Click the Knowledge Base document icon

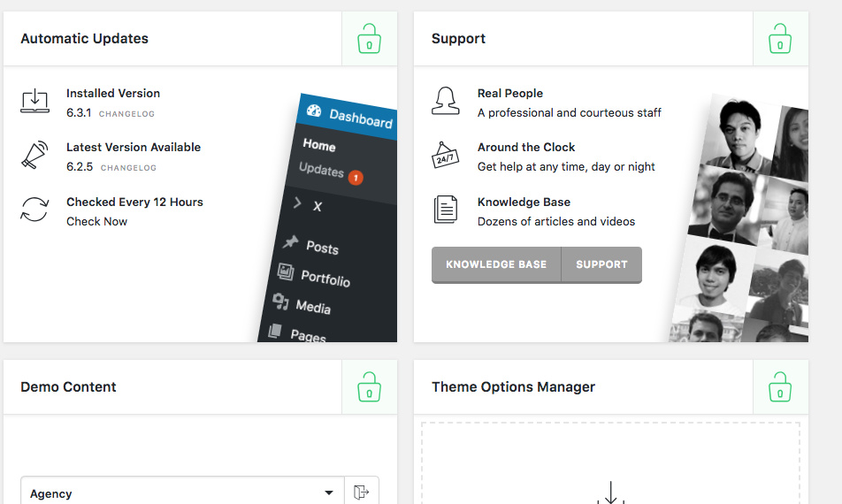(446, 210)
